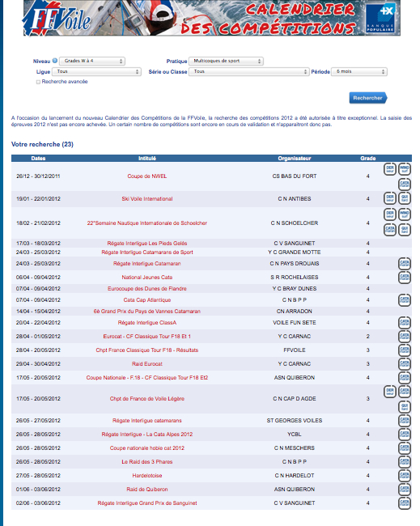Enable the Recherche avancée checkbox

tap(38, 82)
